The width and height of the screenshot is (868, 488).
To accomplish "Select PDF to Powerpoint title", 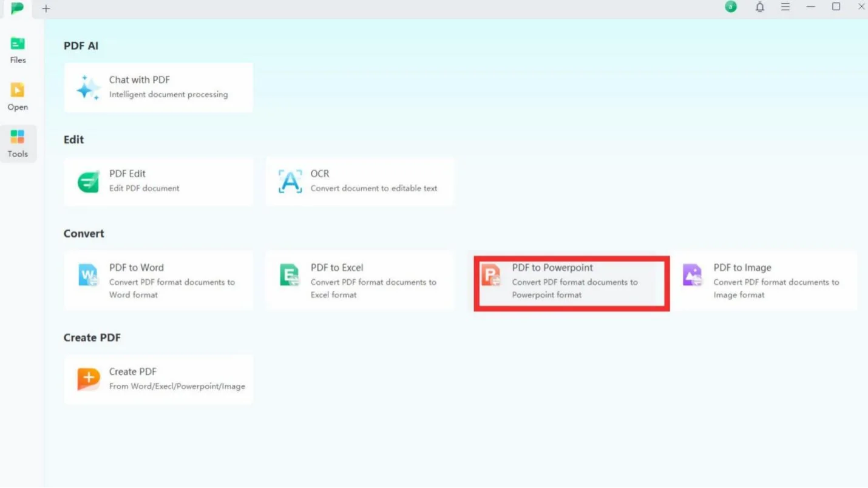I will [x=552, y=268].
